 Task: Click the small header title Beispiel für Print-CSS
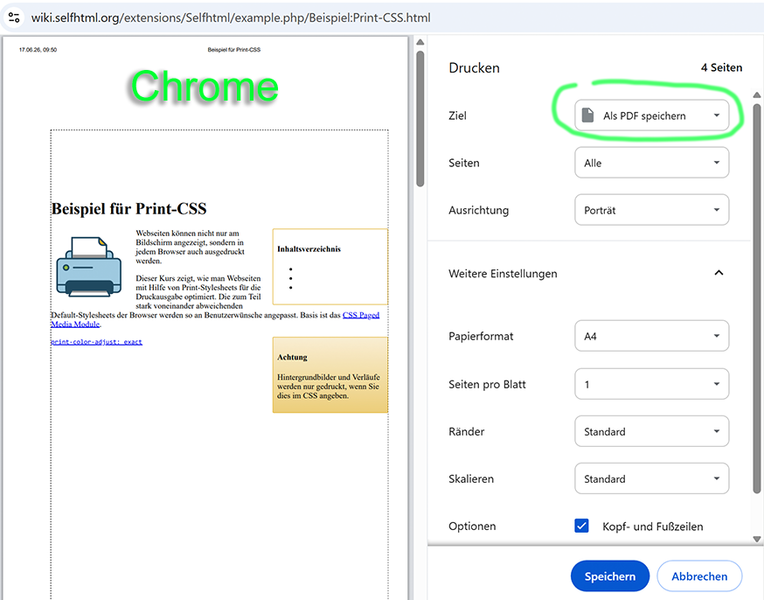234,50
